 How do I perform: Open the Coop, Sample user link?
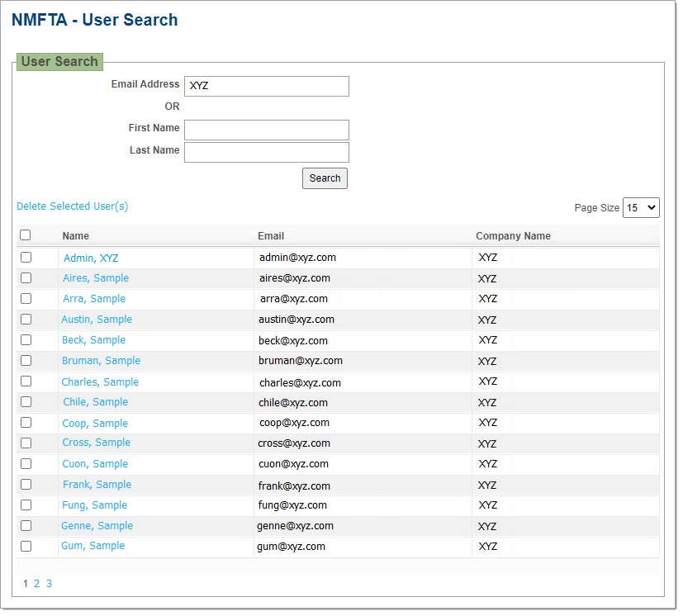pos(95,424)
